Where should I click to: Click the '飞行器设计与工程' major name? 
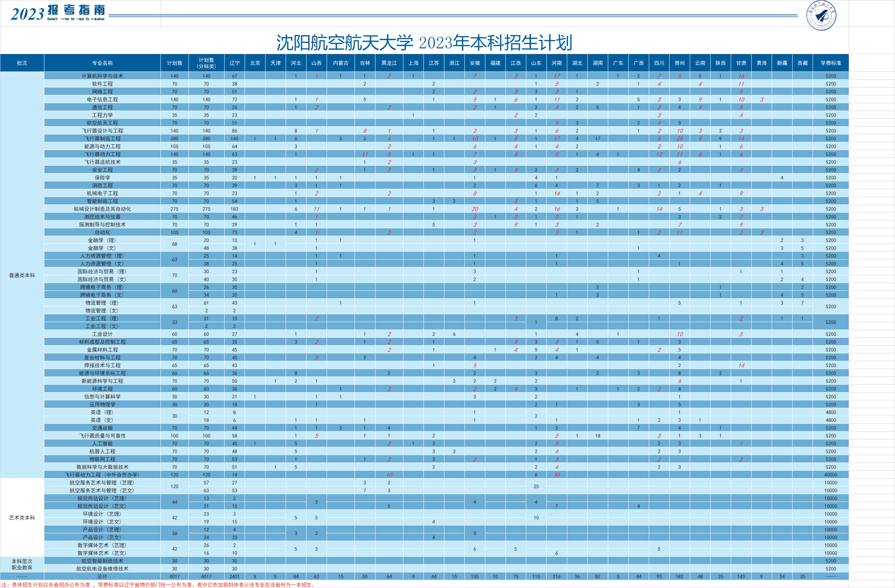(x=102, y=131)
